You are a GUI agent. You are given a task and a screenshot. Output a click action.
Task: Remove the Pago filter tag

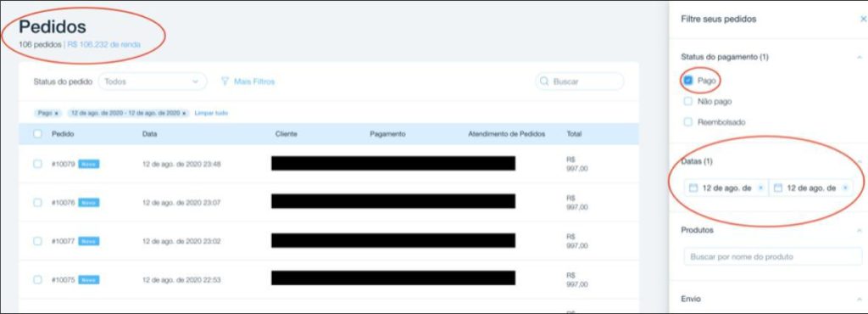pos(57,113)
